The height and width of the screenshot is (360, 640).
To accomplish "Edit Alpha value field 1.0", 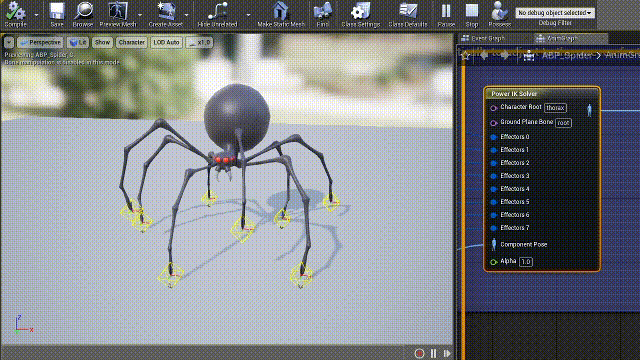I will pos(526,262).
